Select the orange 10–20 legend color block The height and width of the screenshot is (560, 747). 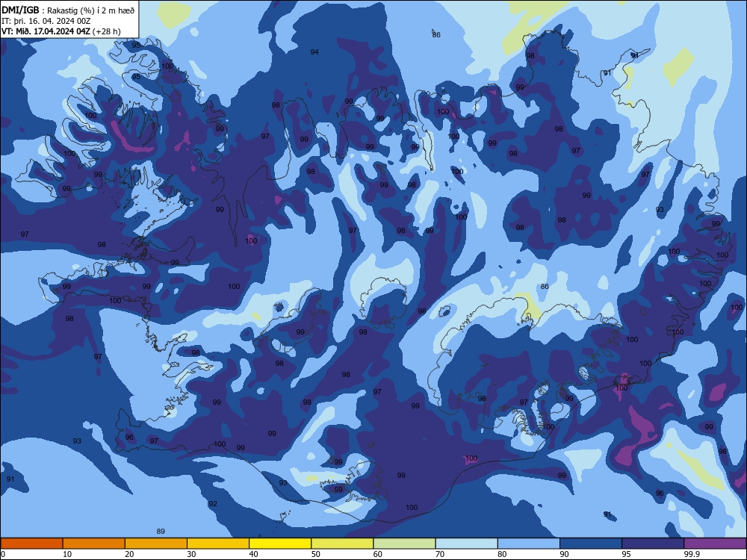point(94,544)
